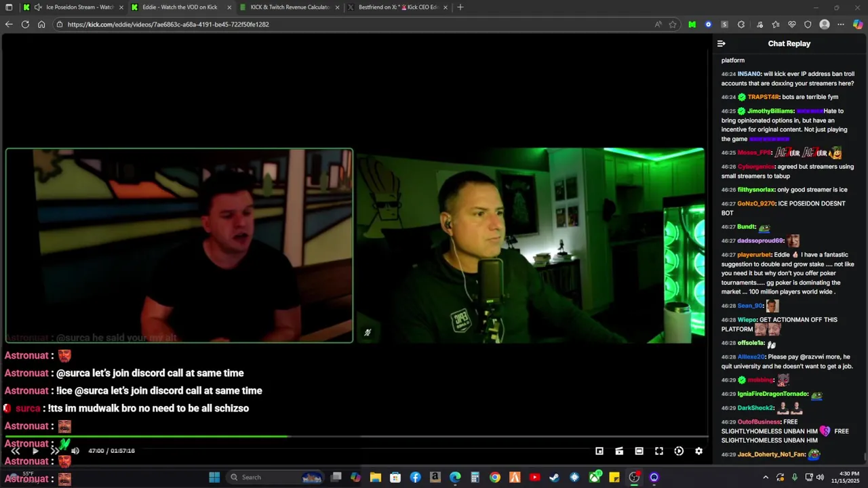Open the Copilot sidebar icon
The image size is (868, 488).
tap(858, 24)
